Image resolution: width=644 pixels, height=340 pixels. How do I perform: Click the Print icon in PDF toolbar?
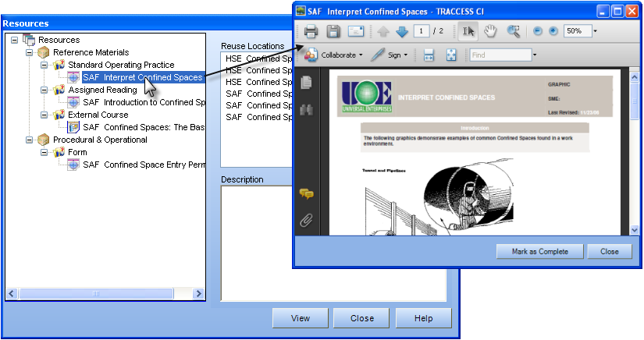click(311, 31)
